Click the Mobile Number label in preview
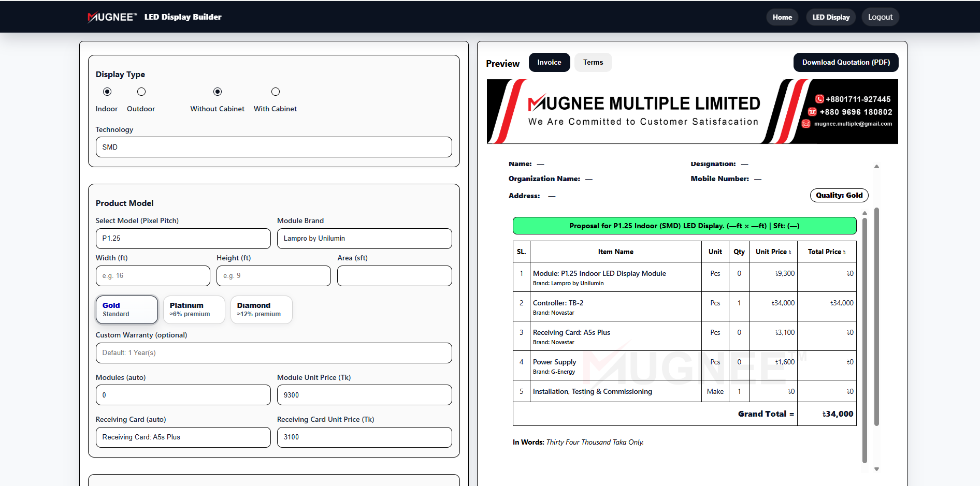This screenshot has height=486, width=980. pyautogui.click(x=719, y=179)
